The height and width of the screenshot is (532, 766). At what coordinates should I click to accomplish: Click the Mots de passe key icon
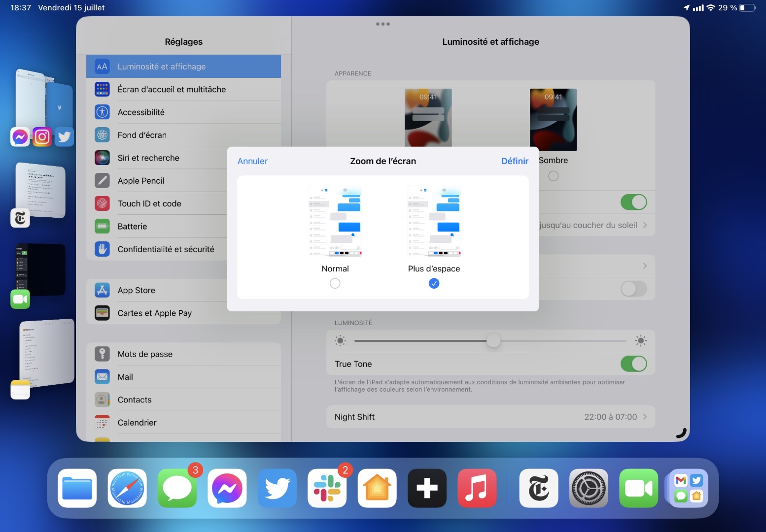click(102, 354)
